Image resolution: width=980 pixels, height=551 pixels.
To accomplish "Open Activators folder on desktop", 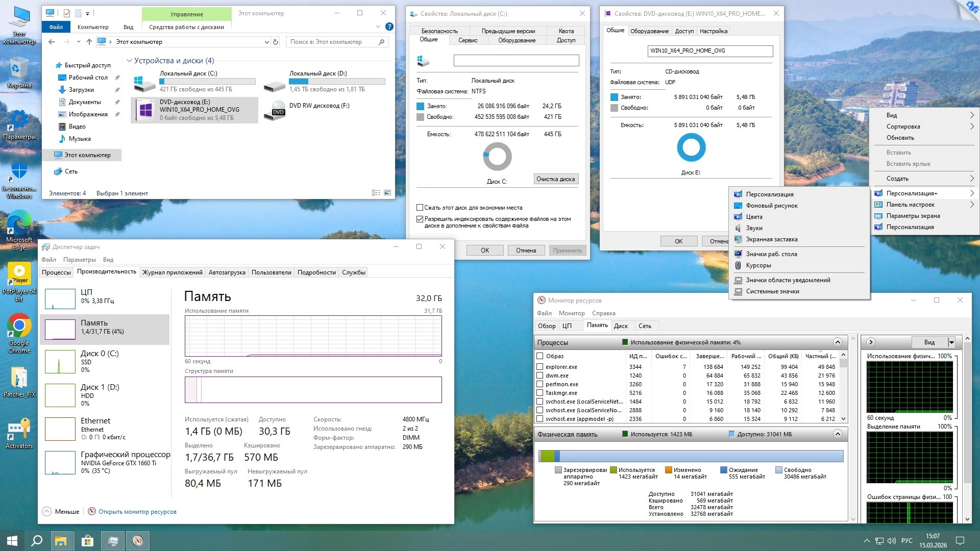I will [19, 430].
